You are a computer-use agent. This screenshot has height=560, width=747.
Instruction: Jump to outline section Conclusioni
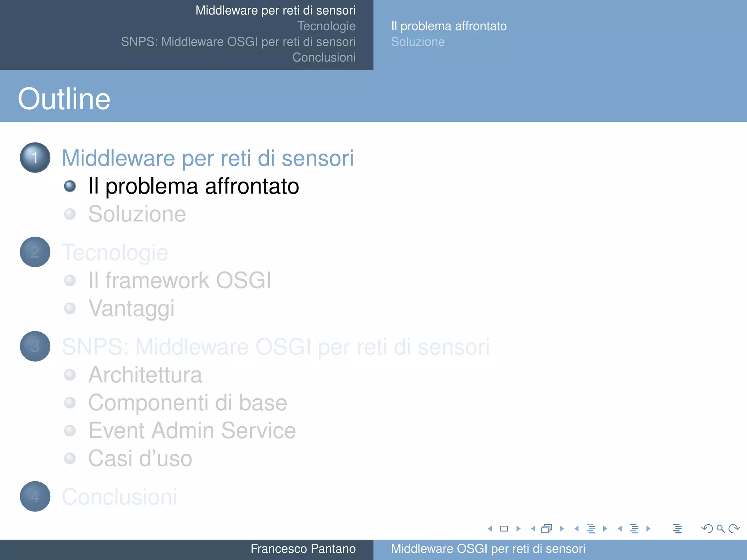coord(120,497)
